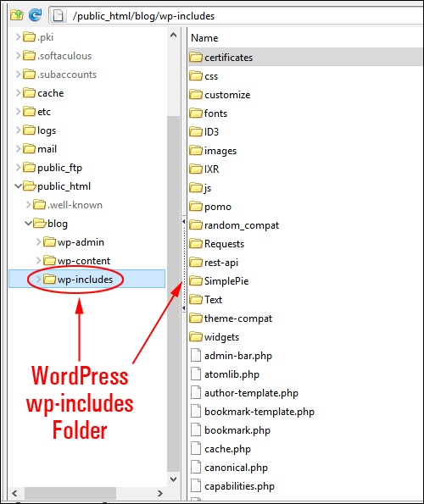Click the capabilities.php file icon
This screenshot has height=504, width=424.
196,486
